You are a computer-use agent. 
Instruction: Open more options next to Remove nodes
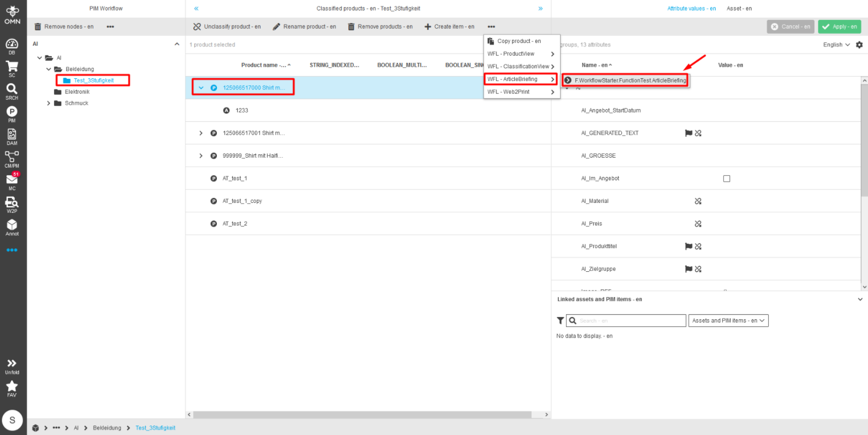click(110, 26)
